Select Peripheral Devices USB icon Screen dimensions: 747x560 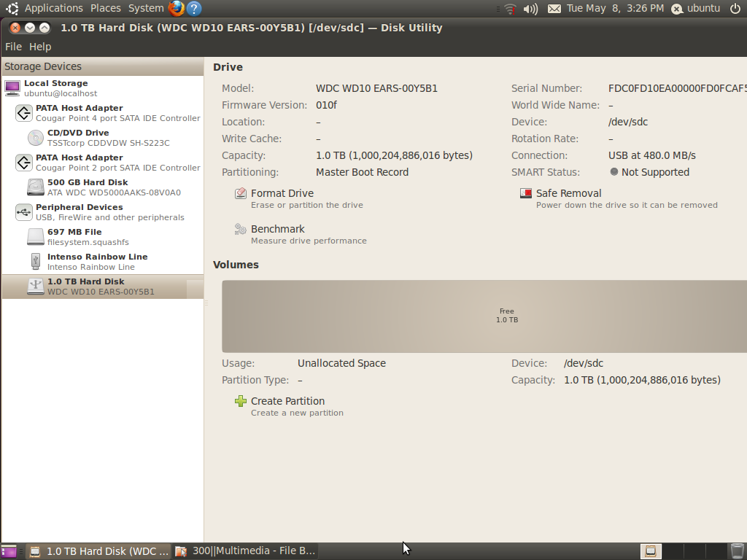(24, 212)
